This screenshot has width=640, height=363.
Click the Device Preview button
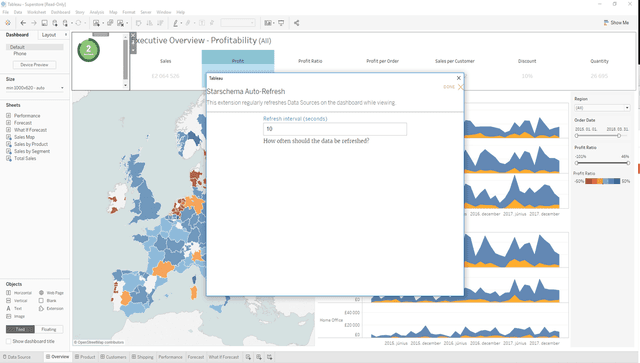click(34, 65)
